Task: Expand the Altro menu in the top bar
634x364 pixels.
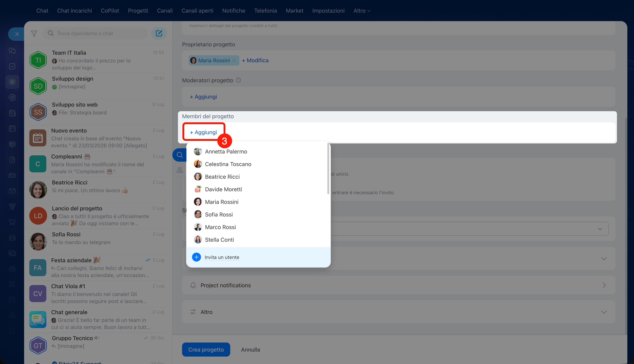Action: click(362, 11)
